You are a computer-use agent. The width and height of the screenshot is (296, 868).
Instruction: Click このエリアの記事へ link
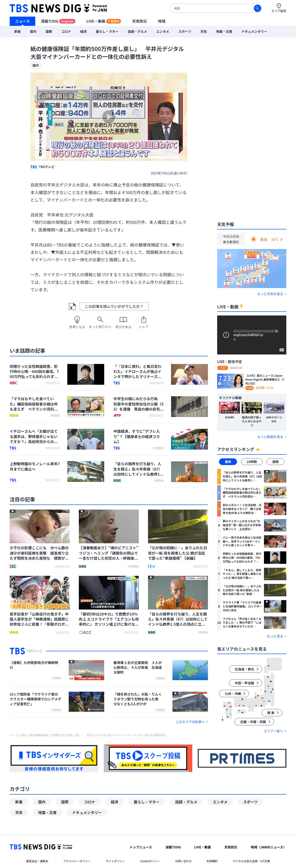192,722
